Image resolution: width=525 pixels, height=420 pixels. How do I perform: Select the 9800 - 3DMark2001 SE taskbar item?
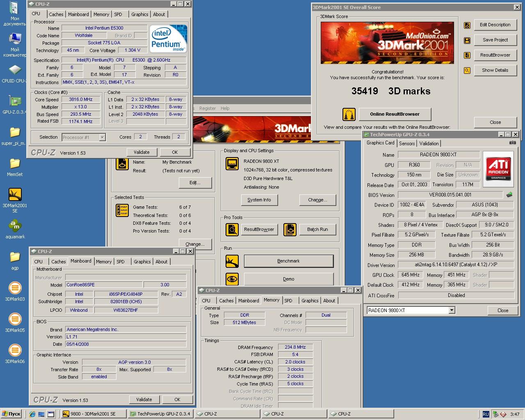pos(94,414)
